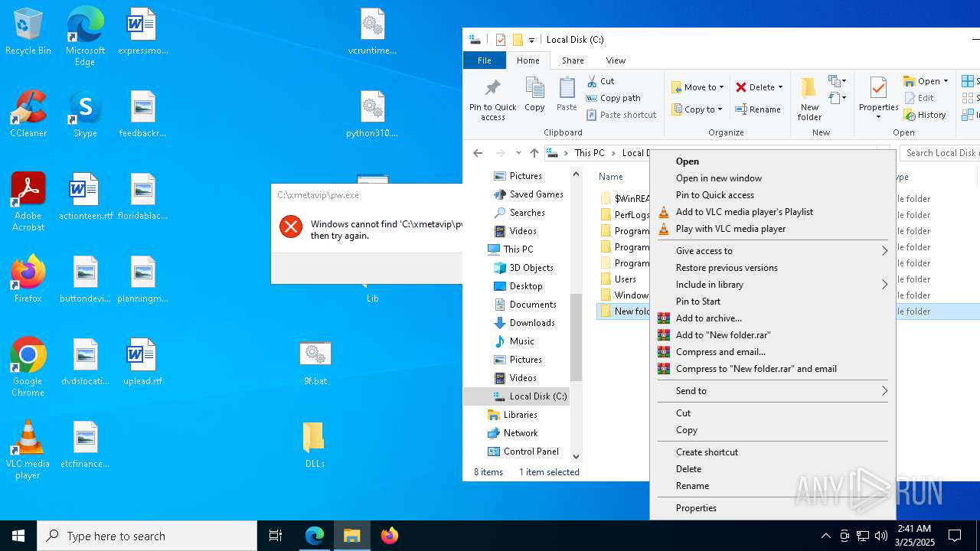Open Task View from taskbar
Image resolution: width=980 pixels, height=551 pixels.
click(276, 536)
